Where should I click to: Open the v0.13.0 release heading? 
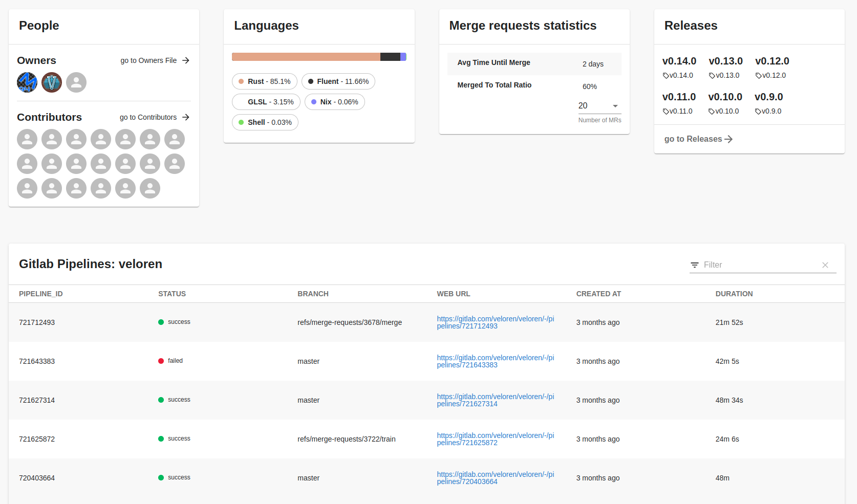coord(725,61)
